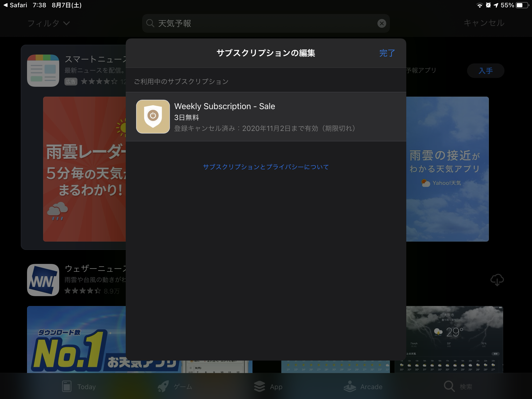Tap the Safari back-to-app arrow in status bar

coord(15,5)
